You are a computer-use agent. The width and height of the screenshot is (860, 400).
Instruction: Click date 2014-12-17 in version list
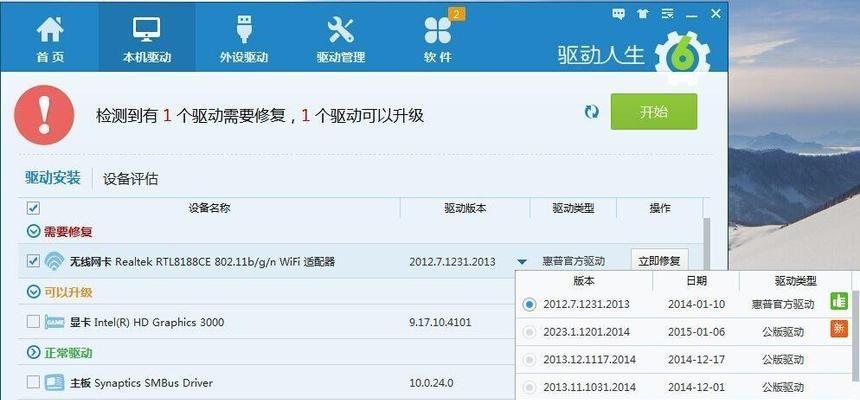coord(696,360)
